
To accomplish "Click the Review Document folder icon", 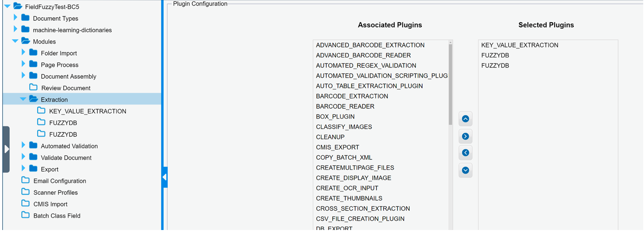I will point(33,88).
